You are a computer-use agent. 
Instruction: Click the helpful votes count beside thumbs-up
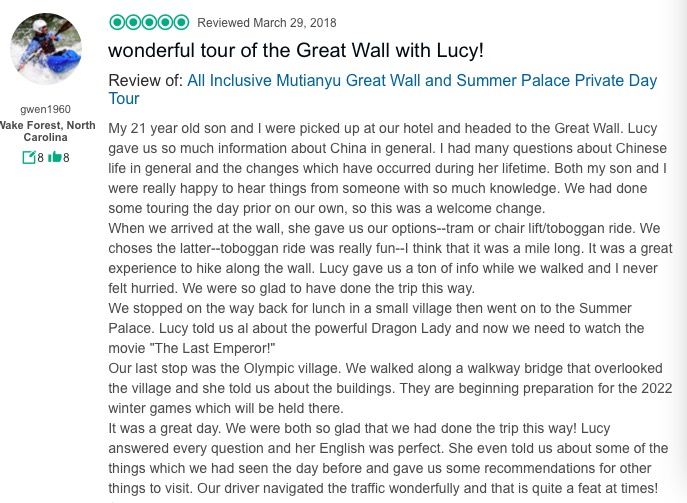click(x=66, y=157)
